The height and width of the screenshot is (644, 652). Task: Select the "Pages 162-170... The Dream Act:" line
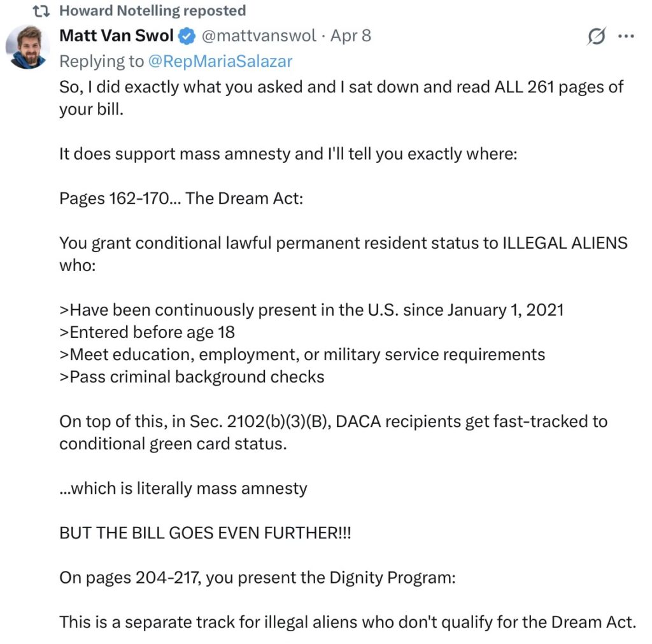[181, 199]
